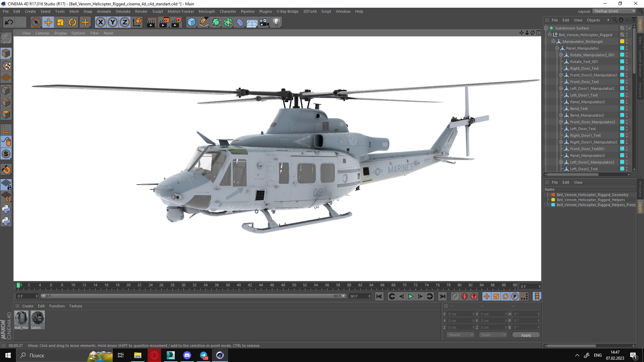Open the Layout Startup dropdown
644x362 pixels.
(x=614, y=11)
